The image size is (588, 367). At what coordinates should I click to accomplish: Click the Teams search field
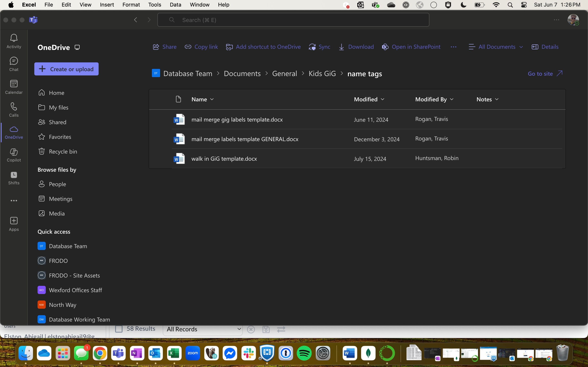tap(293, 20)
